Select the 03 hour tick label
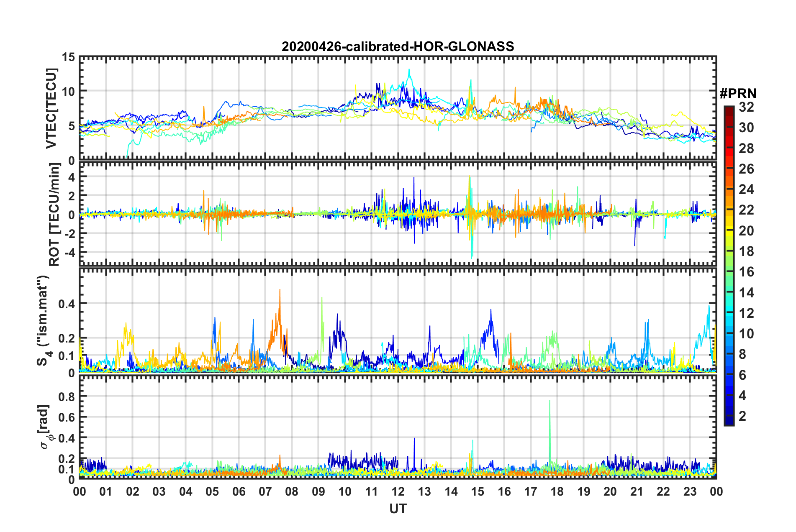This screenshot has width=796, height=532. [x=159, y=492]
